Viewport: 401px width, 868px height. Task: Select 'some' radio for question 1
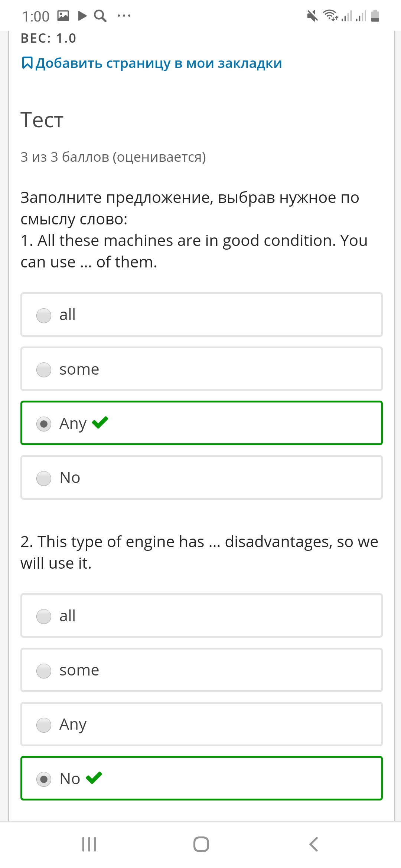[44, 370]
